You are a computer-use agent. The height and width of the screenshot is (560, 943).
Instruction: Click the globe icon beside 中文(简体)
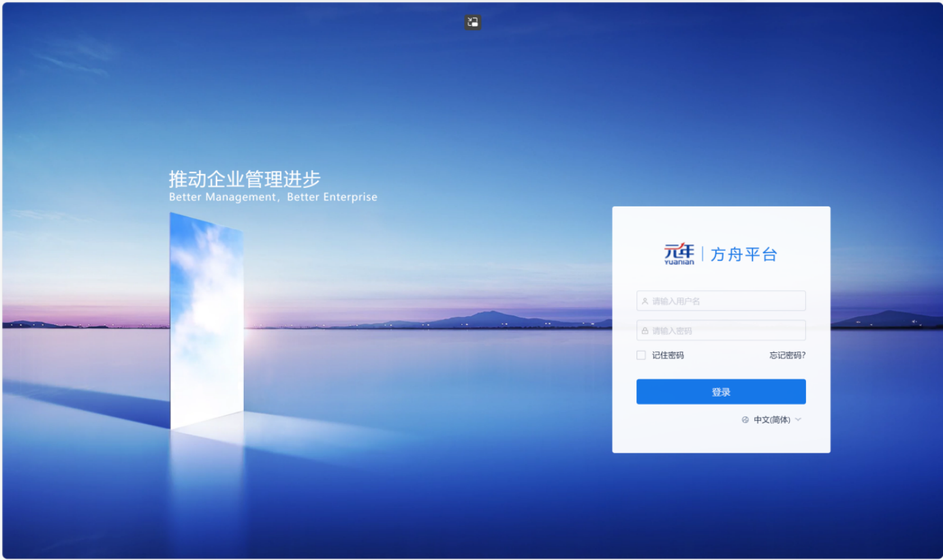coord(745,420)
